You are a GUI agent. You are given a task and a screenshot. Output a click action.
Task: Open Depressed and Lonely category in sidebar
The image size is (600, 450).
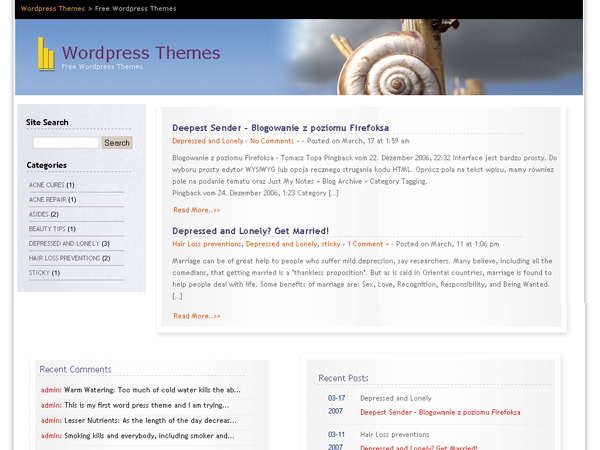tap(63, 243)
